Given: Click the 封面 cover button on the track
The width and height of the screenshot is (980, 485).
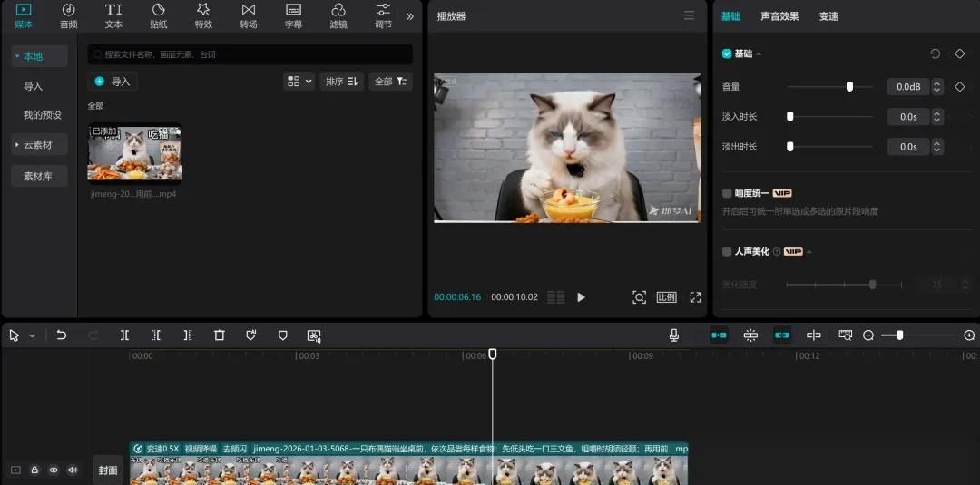Looking at the screenshot, I should pos(108,470).
